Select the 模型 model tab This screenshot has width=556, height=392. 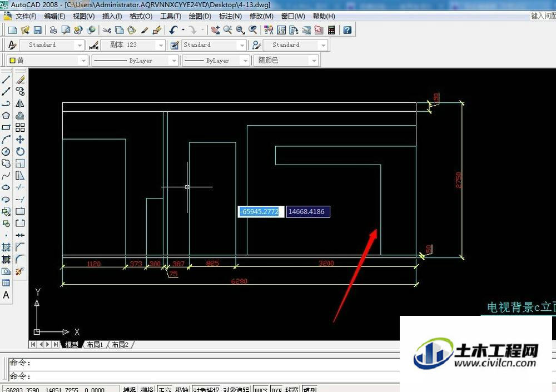(x=72, y=345)
